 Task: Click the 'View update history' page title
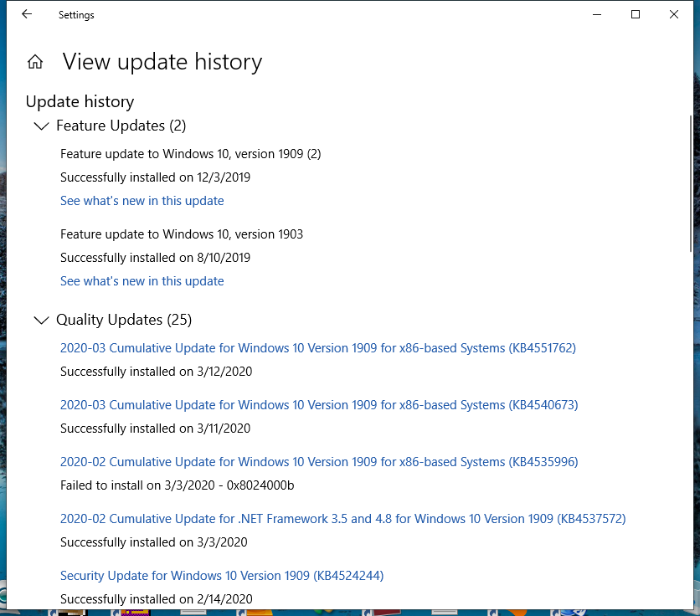tap(162, 62)
